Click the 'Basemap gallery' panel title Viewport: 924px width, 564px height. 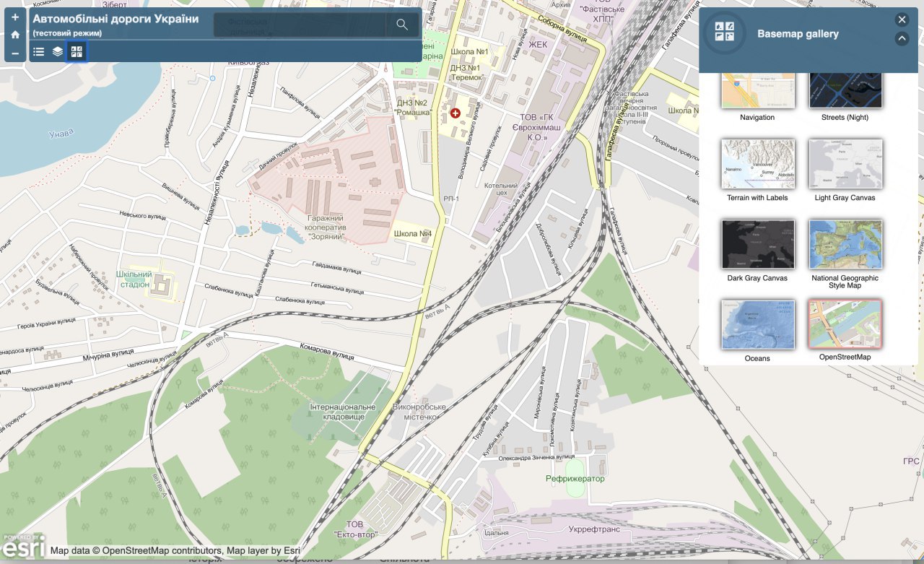pos(798,33)
